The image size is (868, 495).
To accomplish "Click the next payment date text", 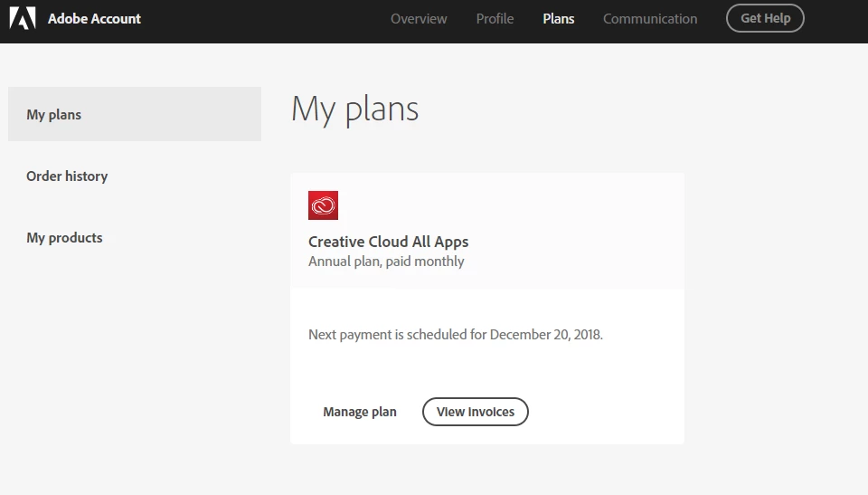I will coord(456,335).
